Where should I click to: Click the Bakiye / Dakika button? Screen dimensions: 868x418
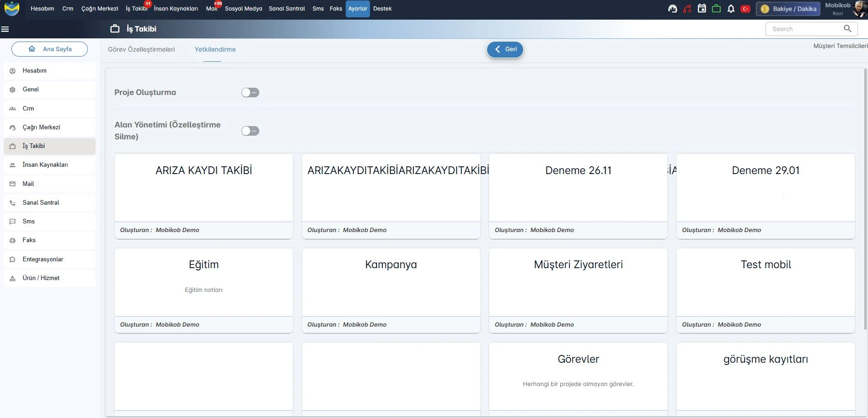point(788,9)
